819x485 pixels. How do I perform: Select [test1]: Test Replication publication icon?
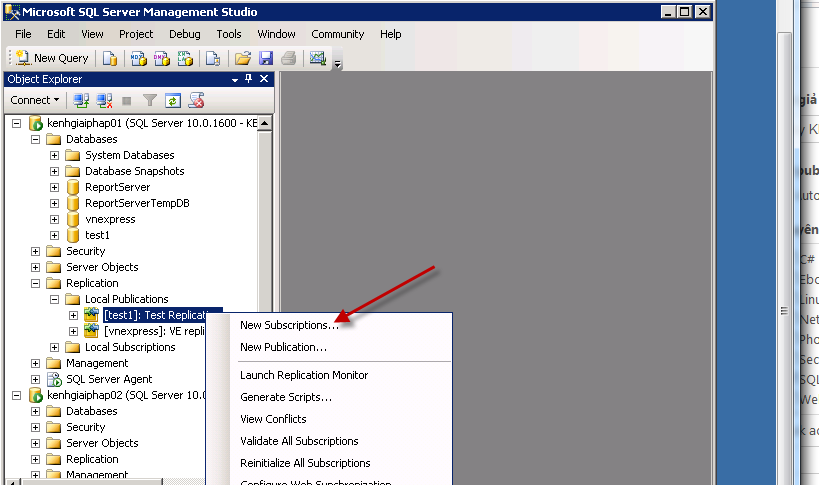91,315
